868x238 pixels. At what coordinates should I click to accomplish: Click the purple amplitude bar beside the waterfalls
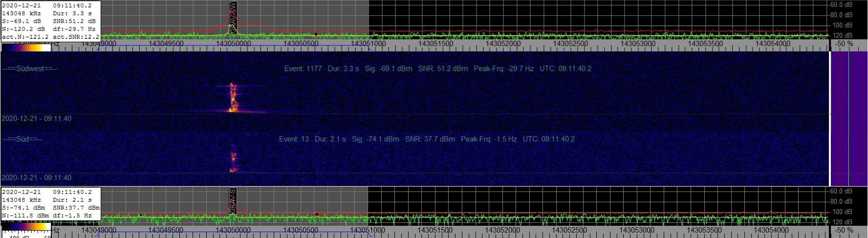point(849,119)
